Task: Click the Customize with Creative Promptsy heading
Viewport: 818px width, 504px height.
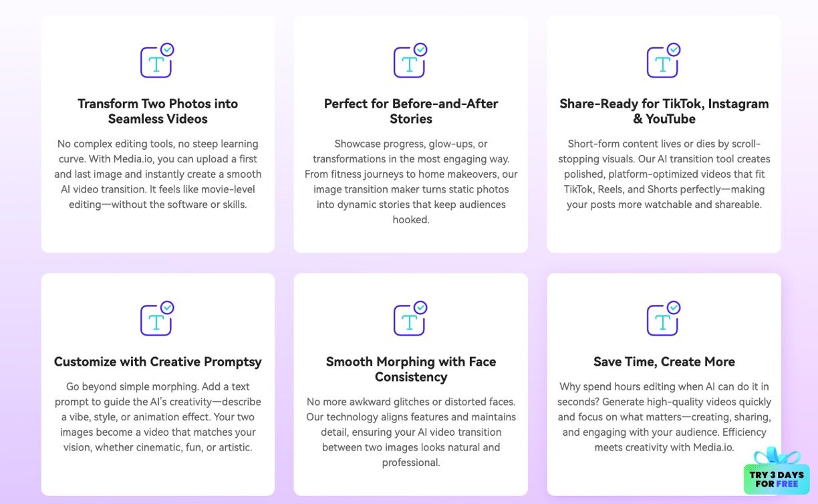Action: [158, 362]
